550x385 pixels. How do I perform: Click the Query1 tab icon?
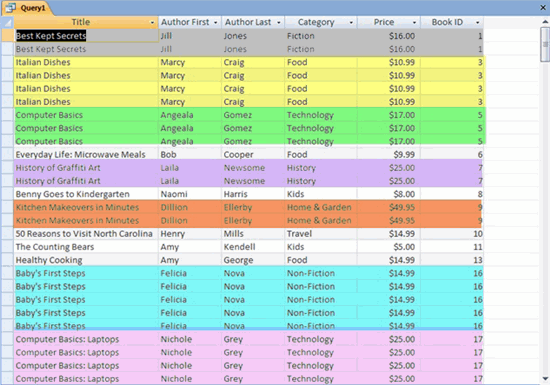coord(11,7)
